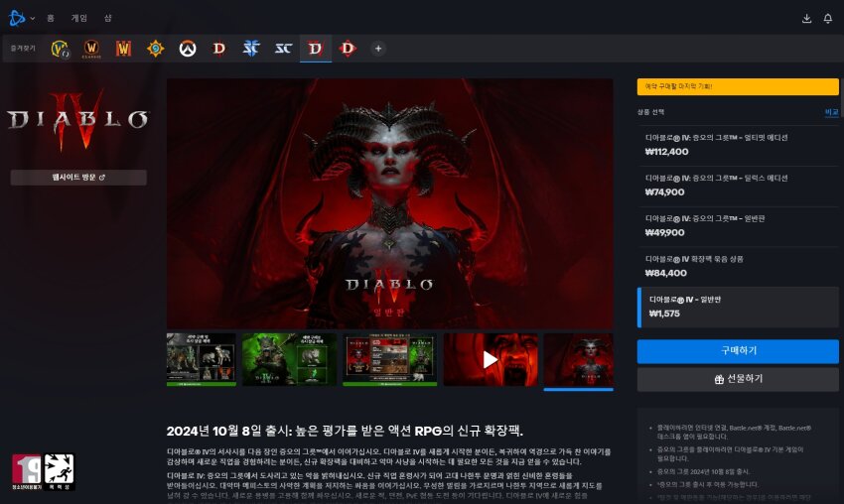Screen dimensions: 844x504
Task: Go to the 홈 tab
Action: [x=50, y=18]
